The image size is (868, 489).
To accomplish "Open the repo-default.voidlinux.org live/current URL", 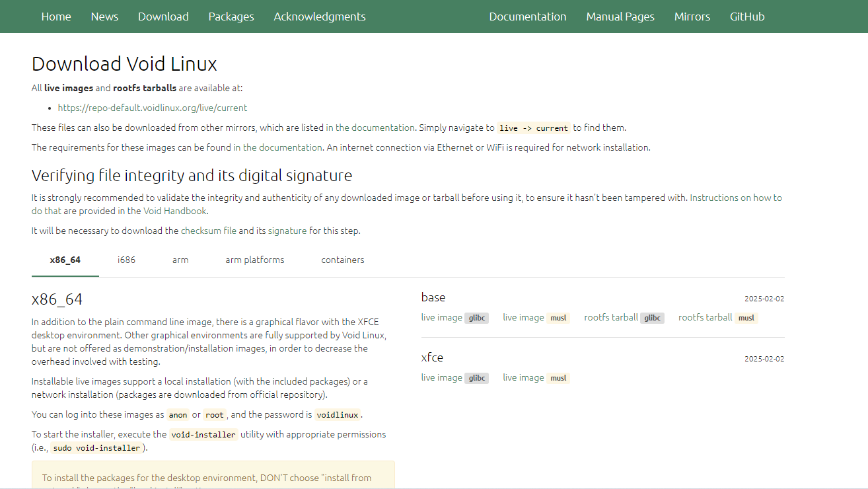I will pos(153,108).
